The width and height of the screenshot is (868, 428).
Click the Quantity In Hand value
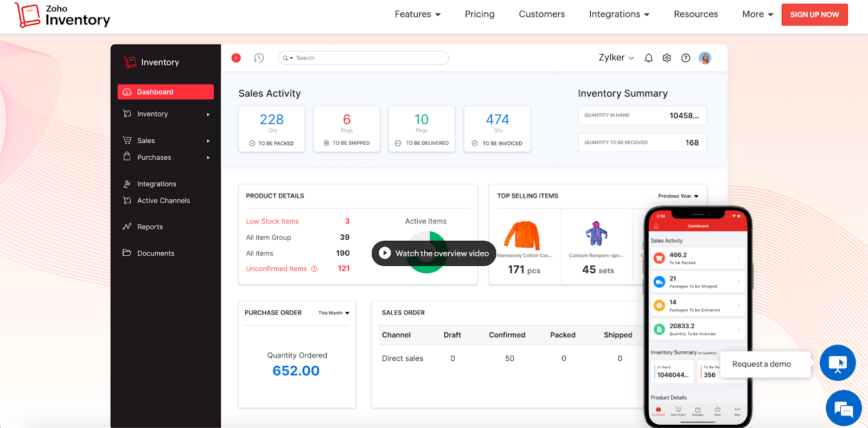click(x=684, y=116)
